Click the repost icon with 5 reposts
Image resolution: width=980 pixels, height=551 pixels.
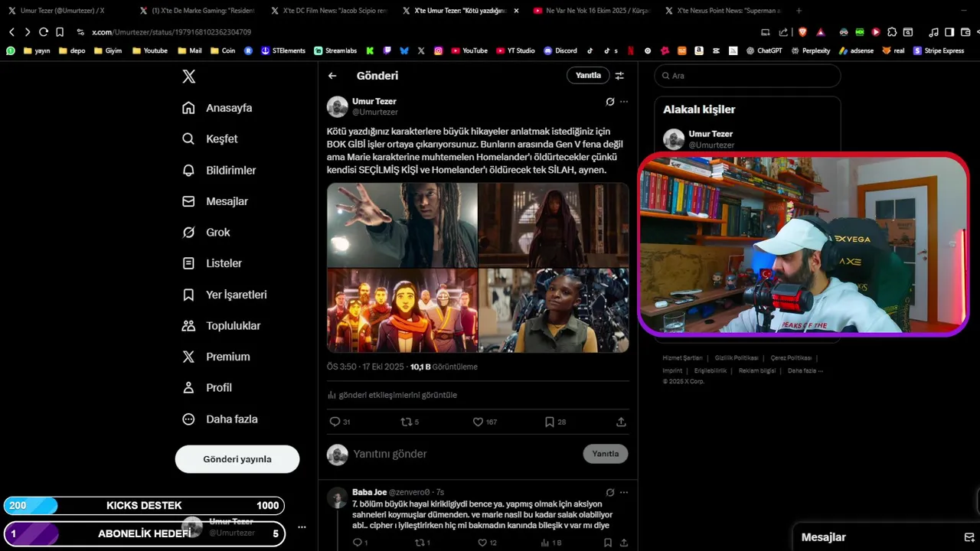point(406,422)
